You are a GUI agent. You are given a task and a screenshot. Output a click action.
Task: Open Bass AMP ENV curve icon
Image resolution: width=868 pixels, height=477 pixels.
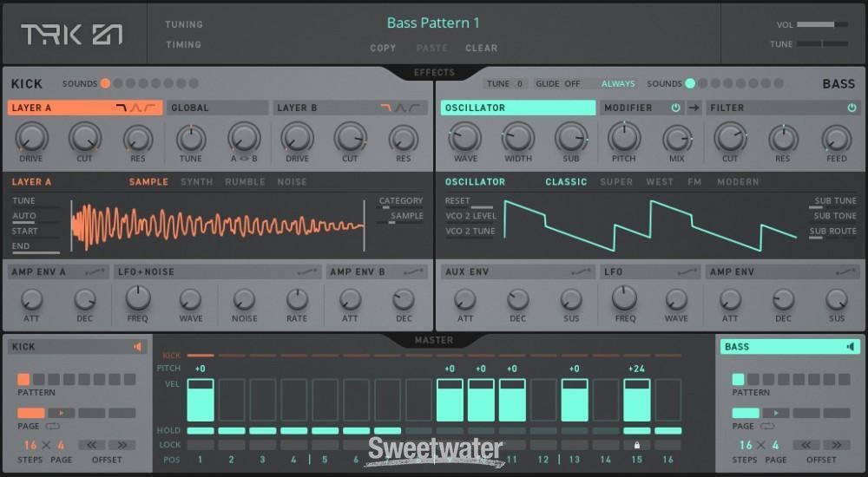pos(845,271)
